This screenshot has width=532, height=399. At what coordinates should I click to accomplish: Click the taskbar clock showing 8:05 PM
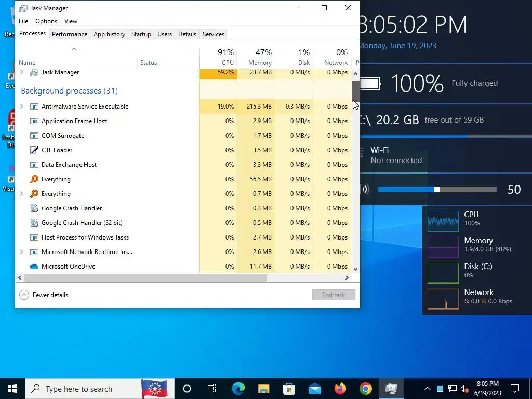coord(487,389)
